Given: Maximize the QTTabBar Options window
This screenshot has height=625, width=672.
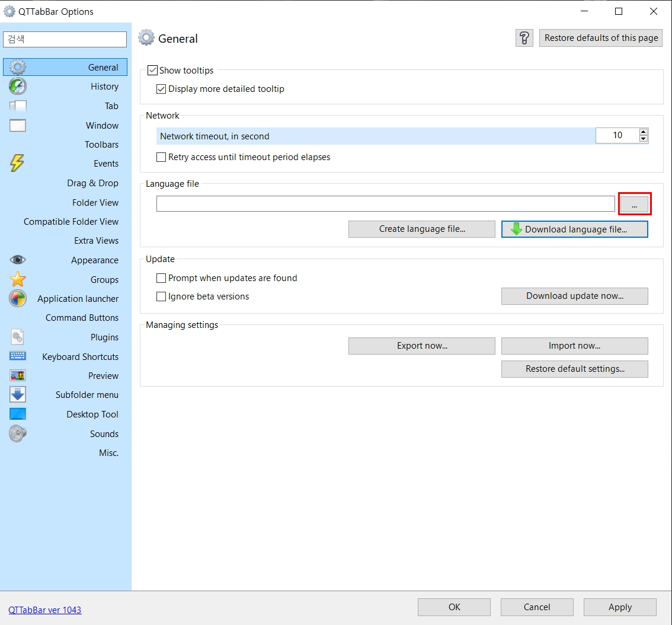Looking at the screenshot, I should (619, 11).
